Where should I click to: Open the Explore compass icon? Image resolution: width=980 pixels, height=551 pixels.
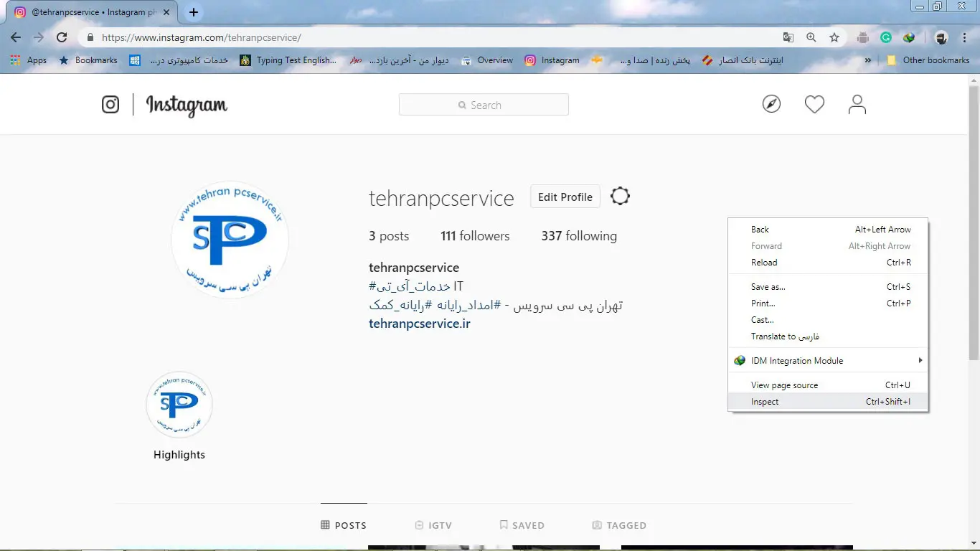771,105
